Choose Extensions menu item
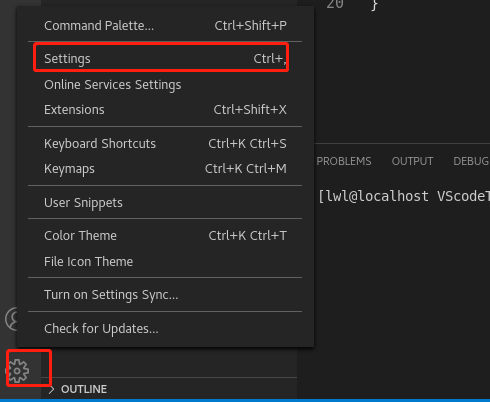490x402 pixels. 165,110
